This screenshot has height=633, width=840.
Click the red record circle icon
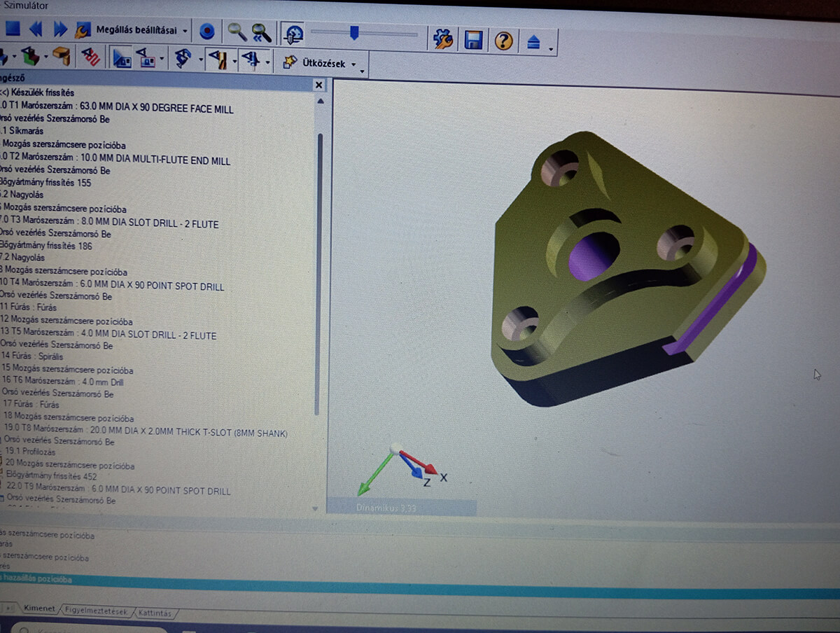[x=206, y=32]
